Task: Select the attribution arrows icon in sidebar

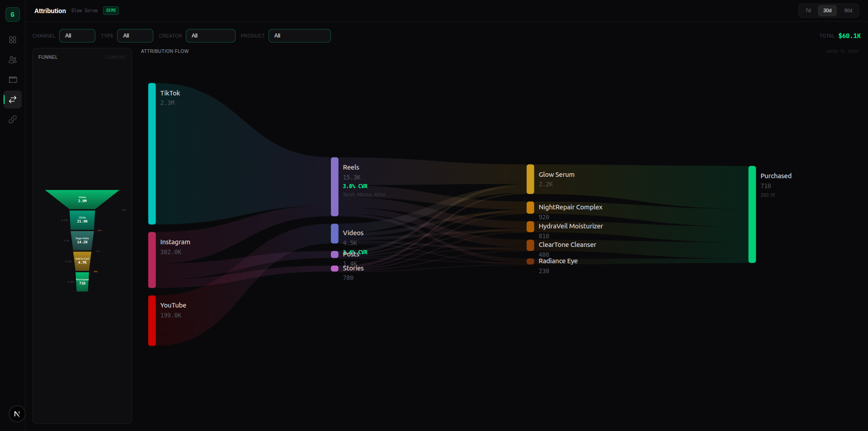Action: pyautogui.click(x=13, y=99)
